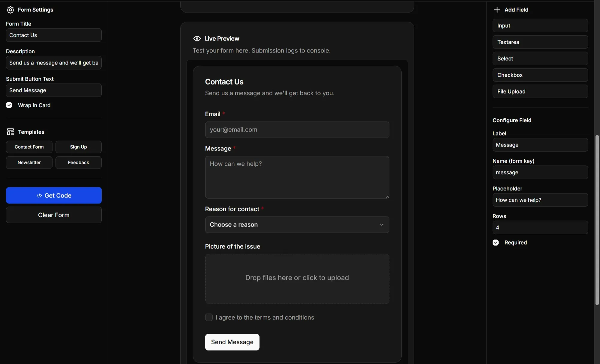600x364 pixels.
Task: Open the Choose a reason dropdown
Action: (x=297, y=225)
